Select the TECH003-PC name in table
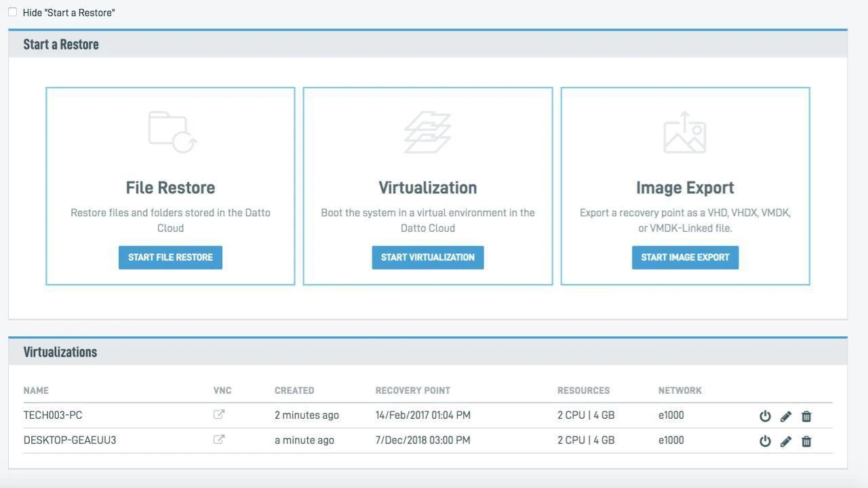 click(x=53, y=415)
